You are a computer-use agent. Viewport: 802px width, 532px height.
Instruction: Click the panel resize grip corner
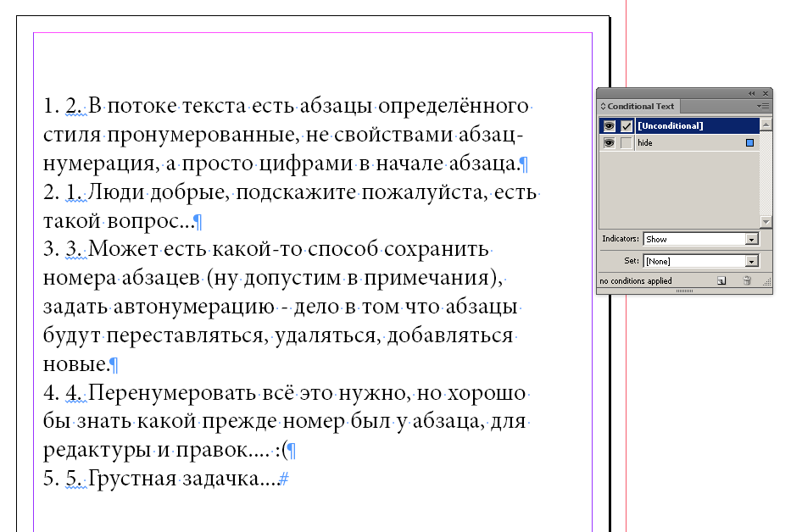click(766, 281)
